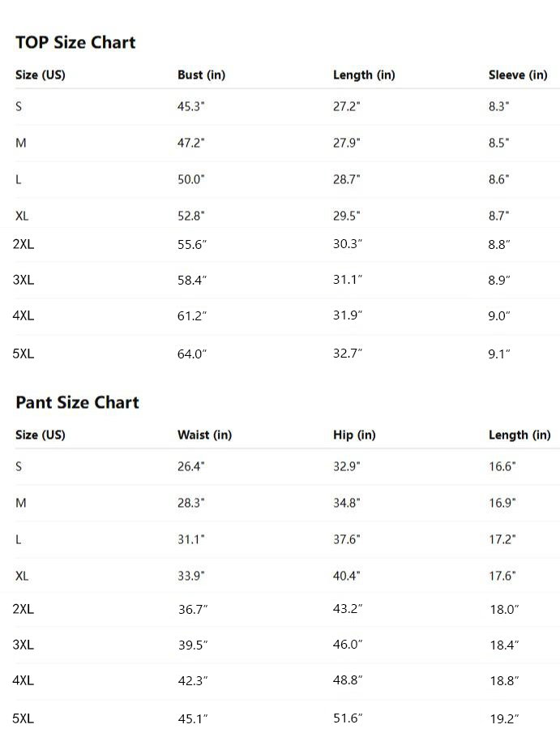The height and width of the screenshot is (746, 560).
Task: Select the Waist (in) column header
Action: coord(204,435)
